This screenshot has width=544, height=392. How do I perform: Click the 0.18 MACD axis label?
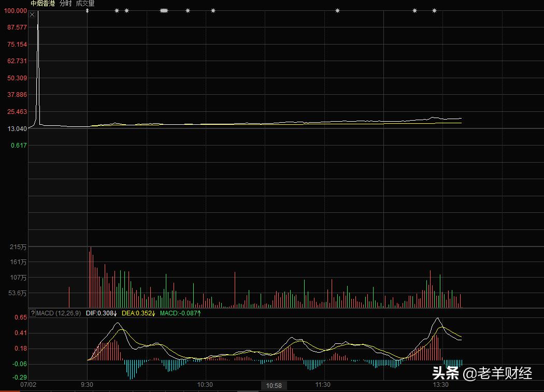[x=21, y=349]
